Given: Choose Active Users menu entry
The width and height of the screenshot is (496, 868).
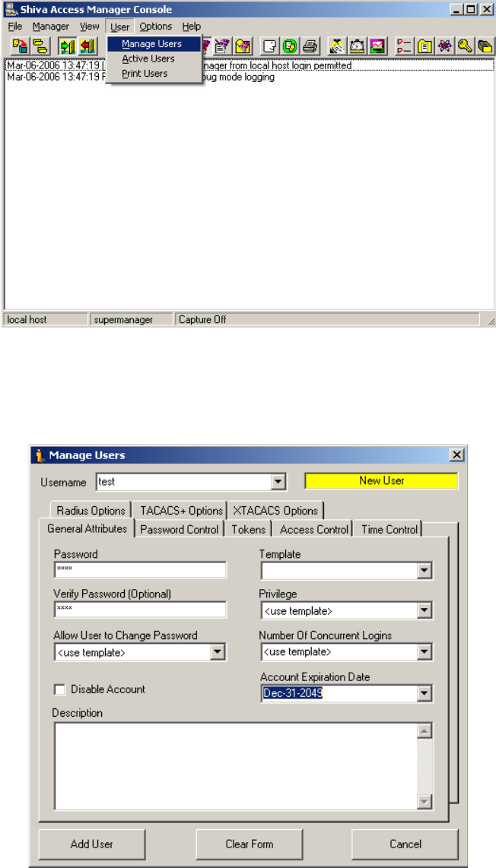Looking at the screenshot, I should pyautogui.click(x=154, y=59).
